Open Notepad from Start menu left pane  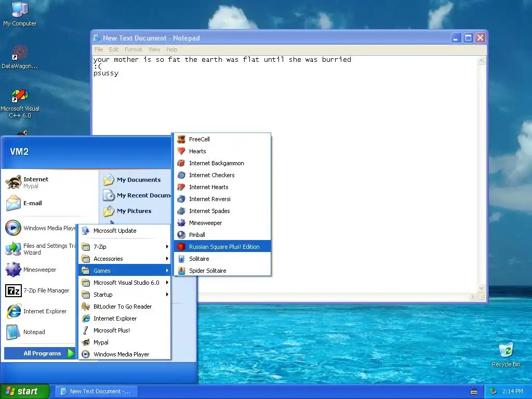coord(39,332)
